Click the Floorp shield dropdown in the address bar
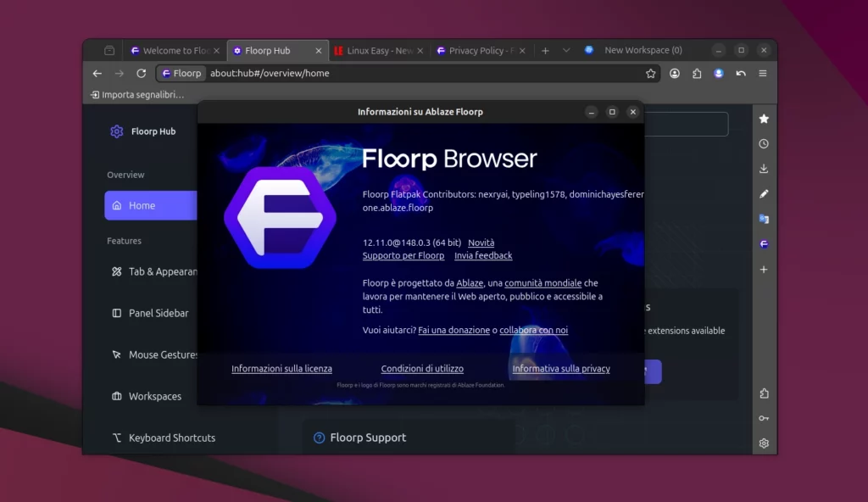Viewport: 868px width, 502px height. click(x=181, y=73)
